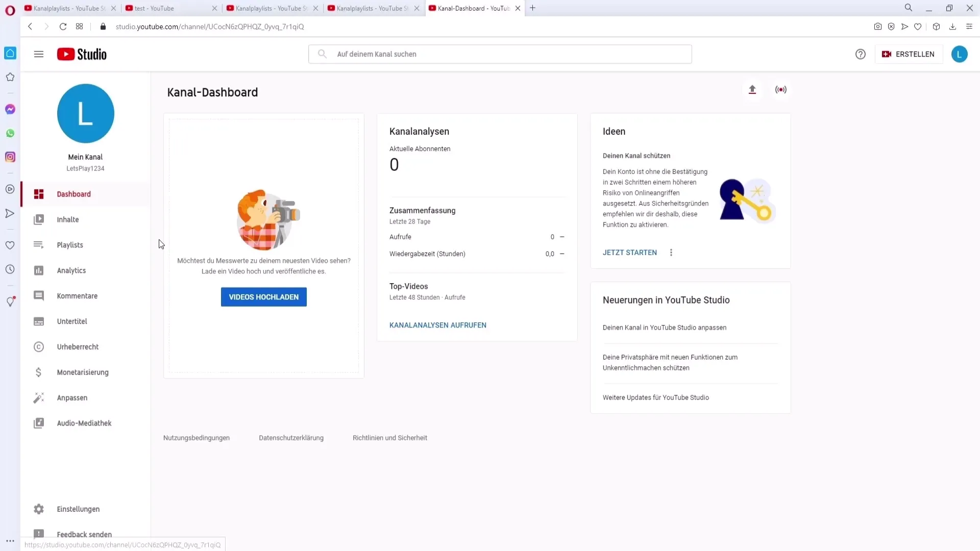980x551 pixels.
Task: Select Dashboard menu item
Action: pos(73,194)
